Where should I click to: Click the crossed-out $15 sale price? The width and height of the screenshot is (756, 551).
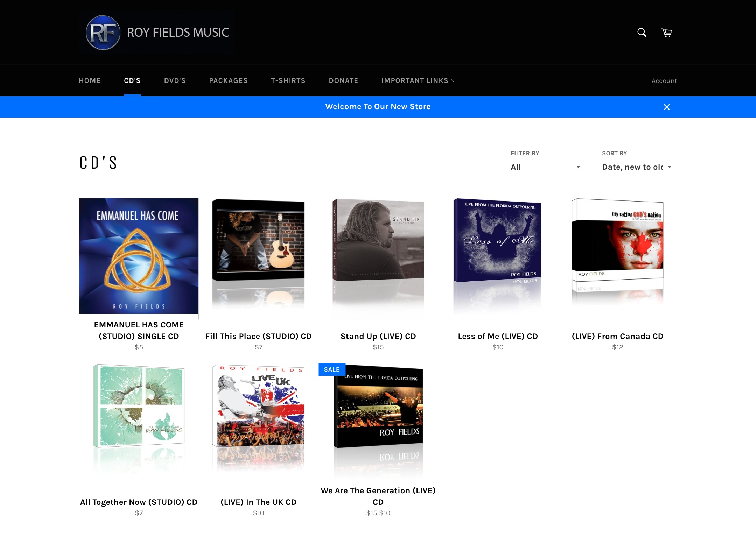click(x=371, y=513)
